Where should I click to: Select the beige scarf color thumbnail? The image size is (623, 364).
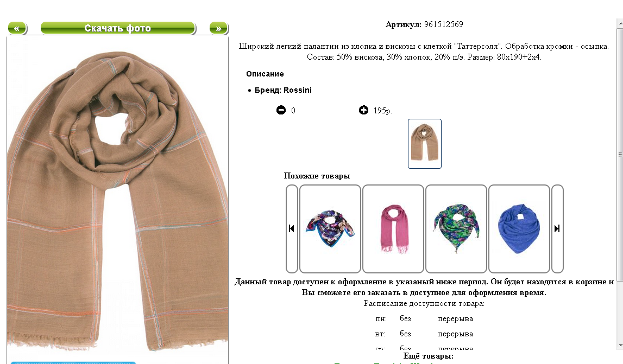425,144
